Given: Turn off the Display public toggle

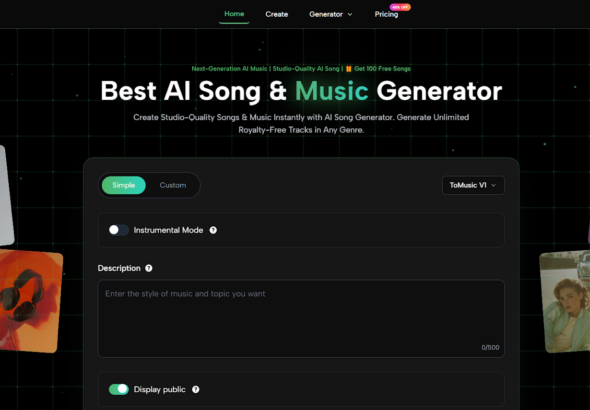Looking at the screenshot, I should [x=119, y=389].
